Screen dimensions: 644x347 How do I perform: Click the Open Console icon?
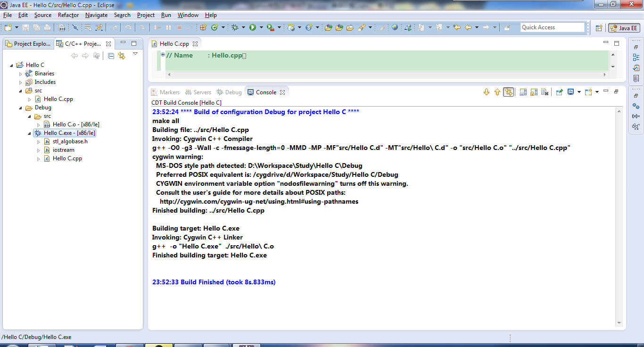(588, 92)
